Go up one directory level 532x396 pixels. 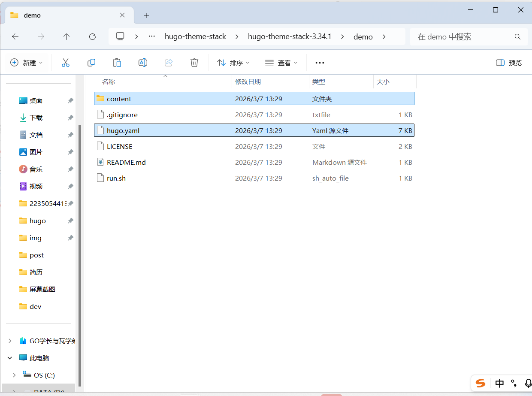tap(66, 37)
